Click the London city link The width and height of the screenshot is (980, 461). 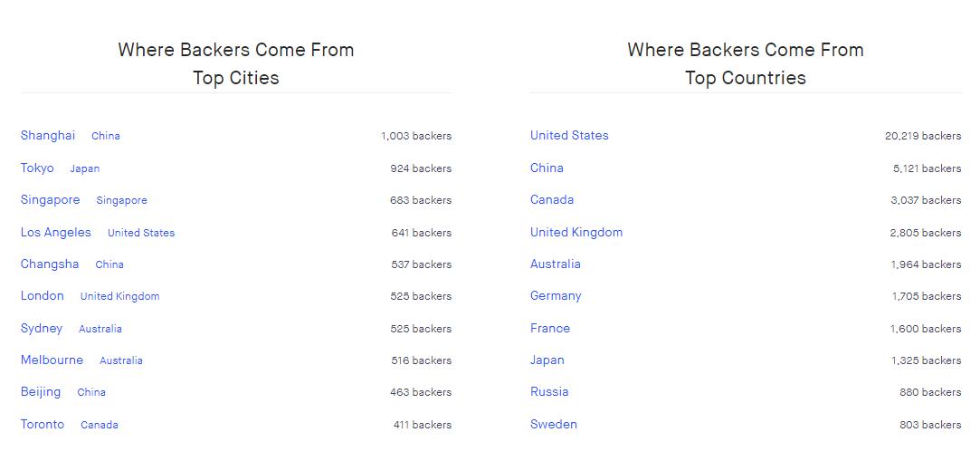tap(43, 296)
